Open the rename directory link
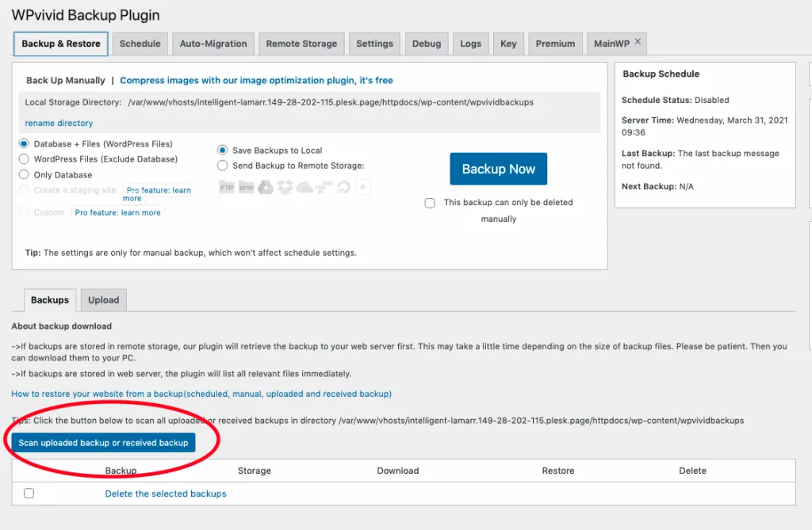Viewport: 812px width, 530px height. tap(58, 123)
